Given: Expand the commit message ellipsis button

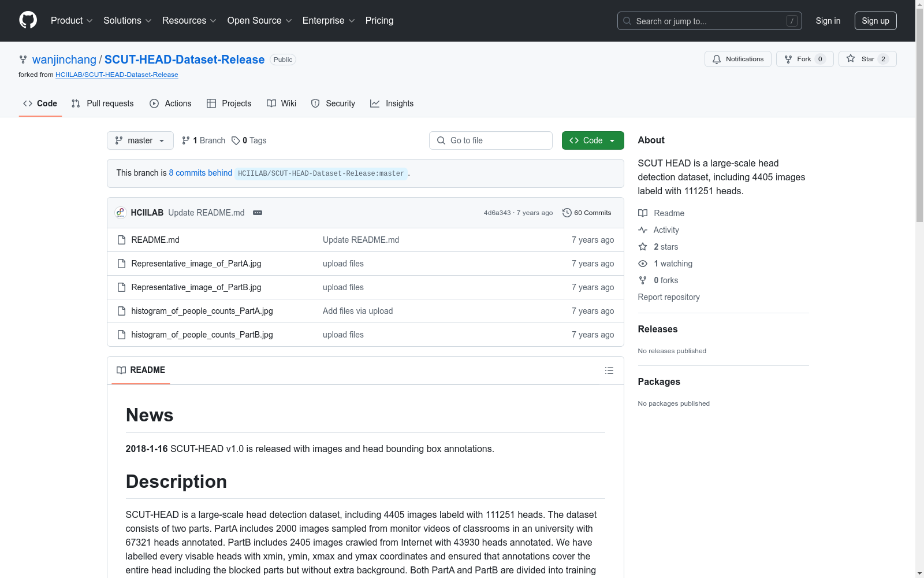Looking at the screenshot, I should click(258, 213).
